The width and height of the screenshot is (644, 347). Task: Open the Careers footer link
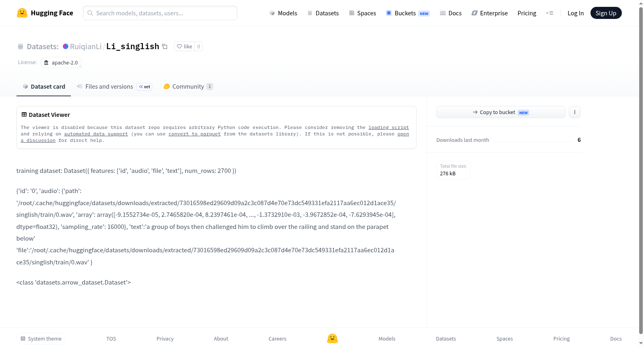click(277, 339)
